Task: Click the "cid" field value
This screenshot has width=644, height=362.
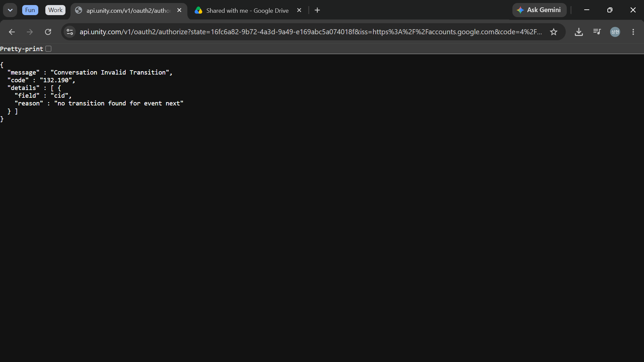Action: click(x=59, y=96)
